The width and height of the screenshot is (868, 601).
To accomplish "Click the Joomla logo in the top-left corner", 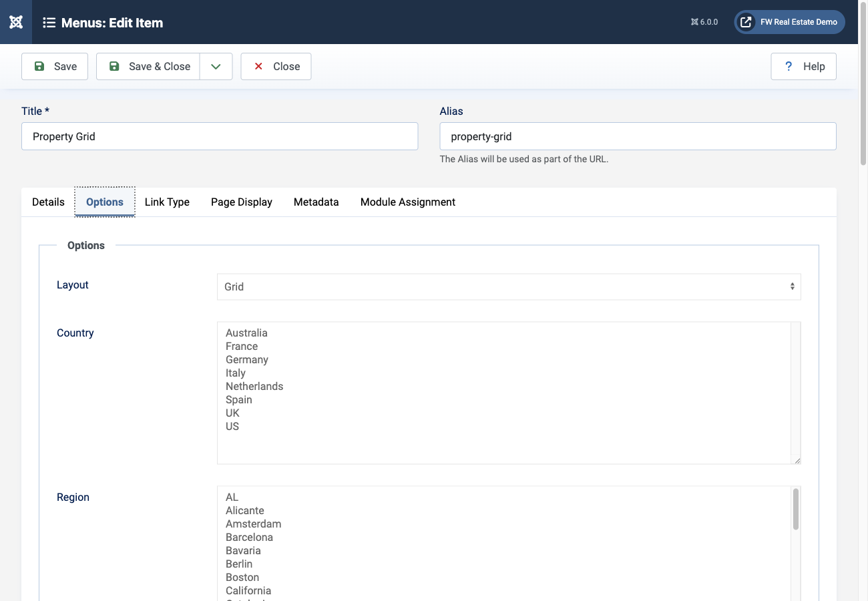I will click(x=15, y=22).
